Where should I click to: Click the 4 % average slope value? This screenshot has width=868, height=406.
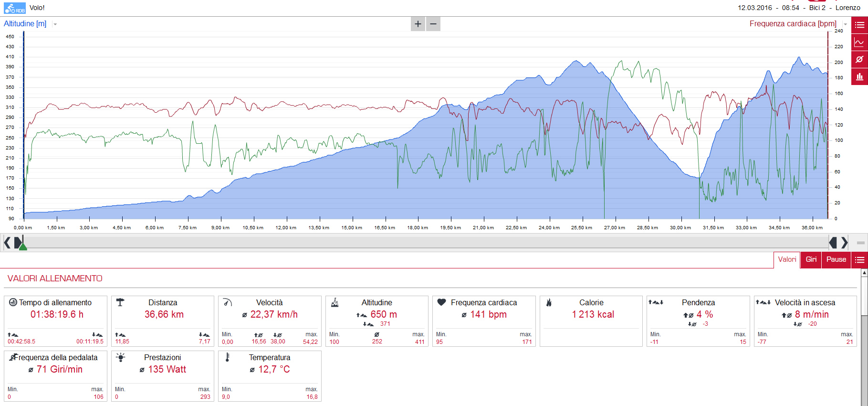click(705, 314)
